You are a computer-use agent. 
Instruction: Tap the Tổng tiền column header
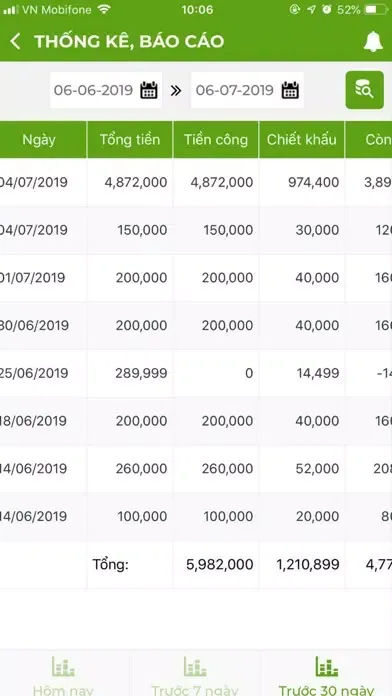click(x=130, y=139)
